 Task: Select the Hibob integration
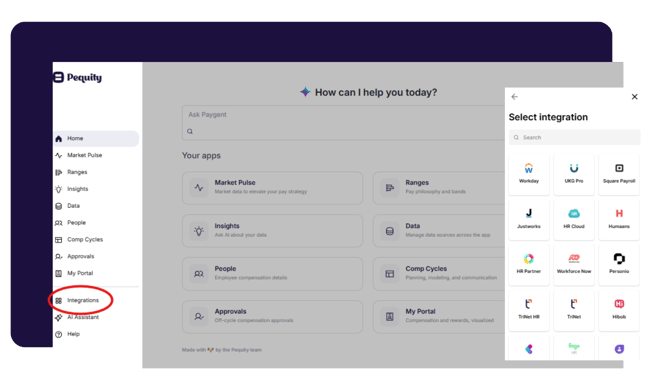[x=619, y=310]
